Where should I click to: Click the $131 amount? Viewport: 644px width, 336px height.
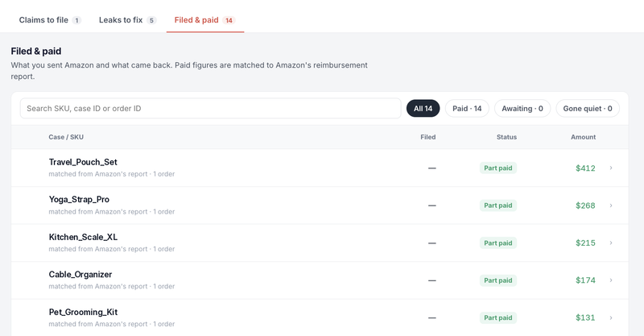point(585,317)
